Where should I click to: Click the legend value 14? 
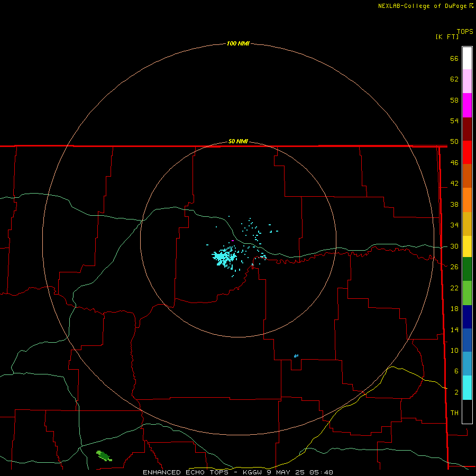[454, 329]
